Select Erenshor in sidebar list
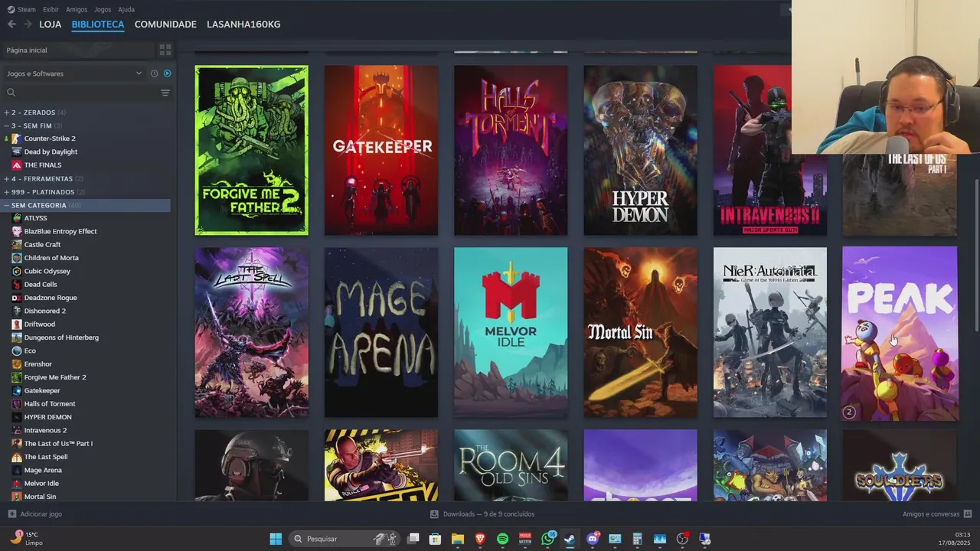The height and width of the screenshot is (551, 980). coord(38,364)
